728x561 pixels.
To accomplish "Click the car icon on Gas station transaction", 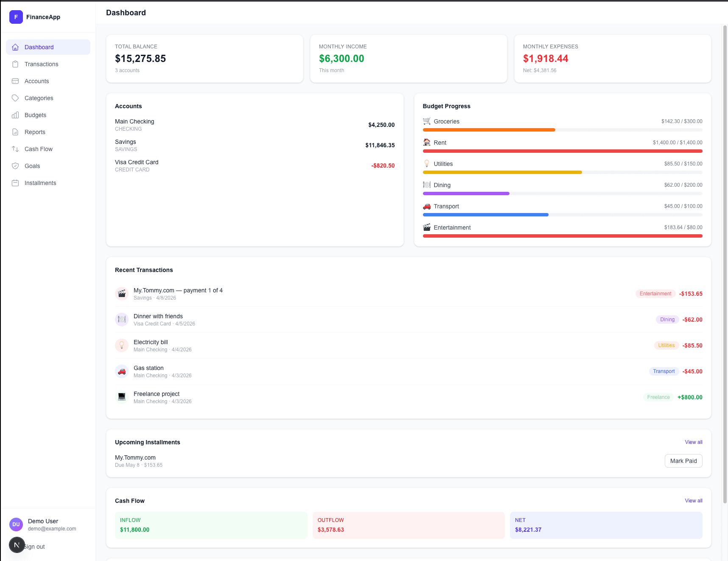I will 122,371.
